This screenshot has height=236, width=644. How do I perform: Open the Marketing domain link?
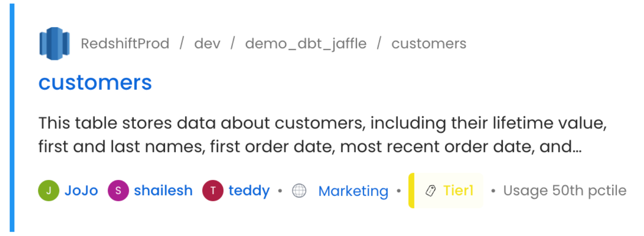tap(353, 191)
